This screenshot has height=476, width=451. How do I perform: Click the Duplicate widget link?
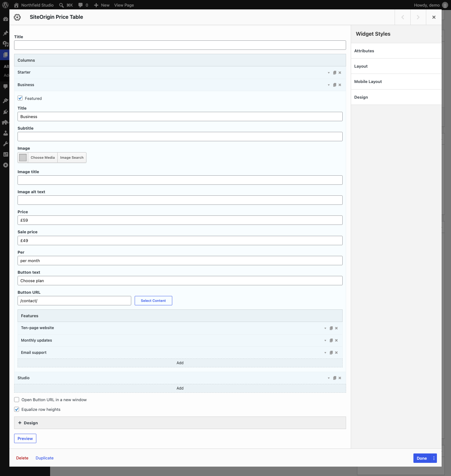(x=44, y=458)
